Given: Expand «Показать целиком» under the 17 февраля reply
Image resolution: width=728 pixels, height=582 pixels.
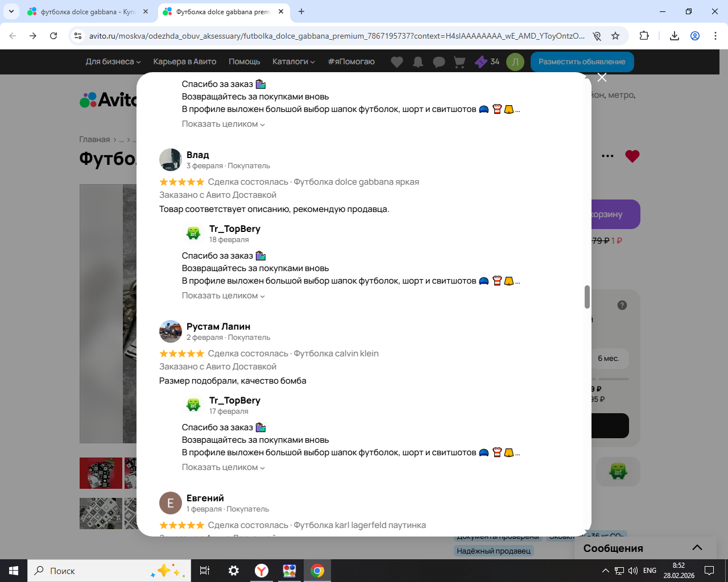Looking at the screenshot, I should (224, 467).
